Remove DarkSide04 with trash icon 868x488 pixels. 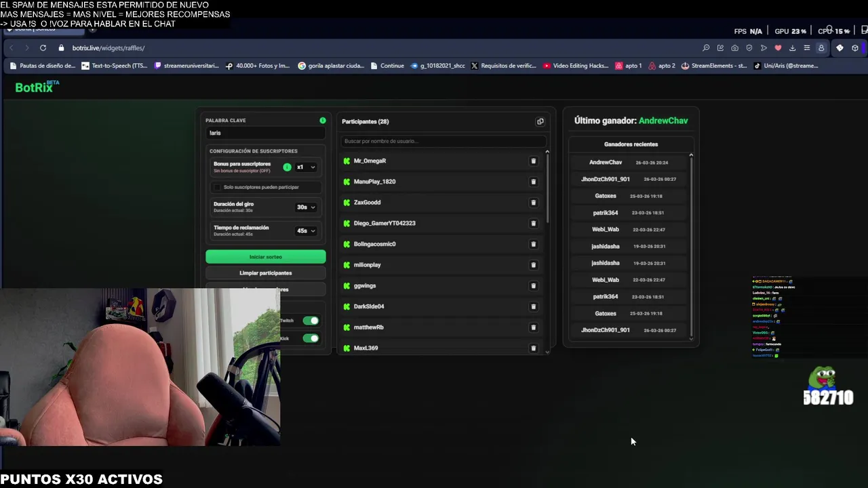(533, 306)
